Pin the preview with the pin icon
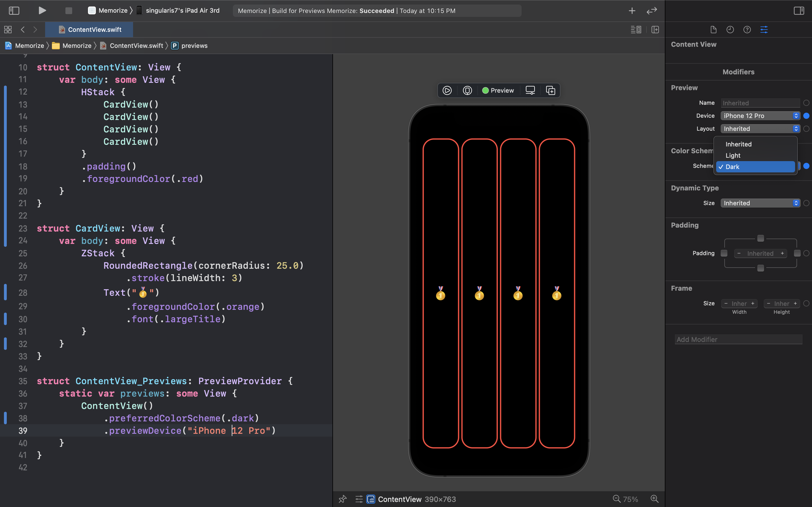Viewport: 812px width, 507px height. tap(343, 499)
